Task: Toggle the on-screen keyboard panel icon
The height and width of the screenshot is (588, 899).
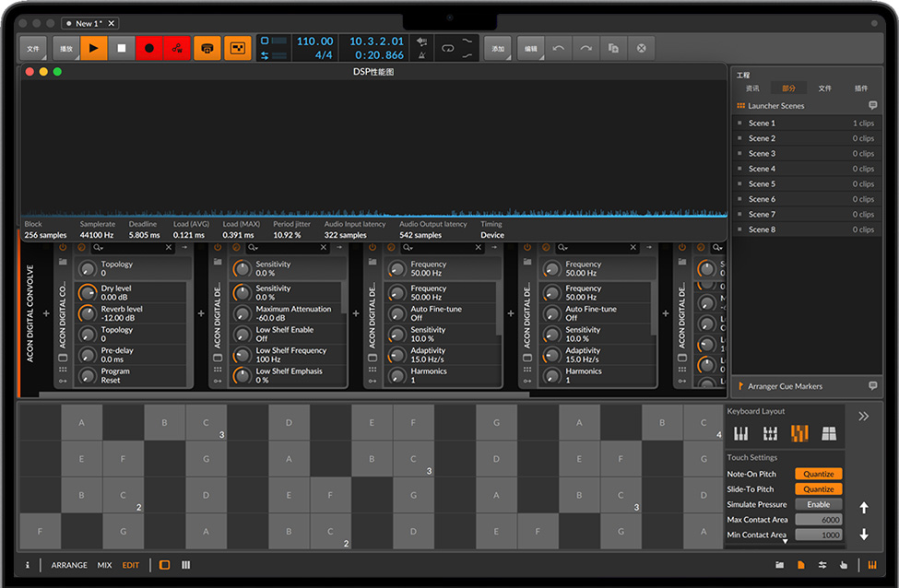Action: coord(871,565)
